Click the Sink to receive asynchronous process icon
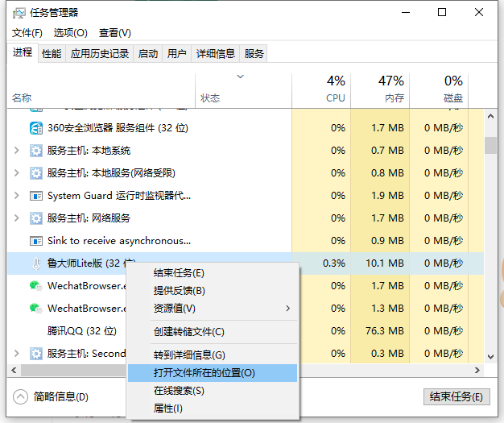The height and width of the screenshot is (423, 504). coord(36,241)
